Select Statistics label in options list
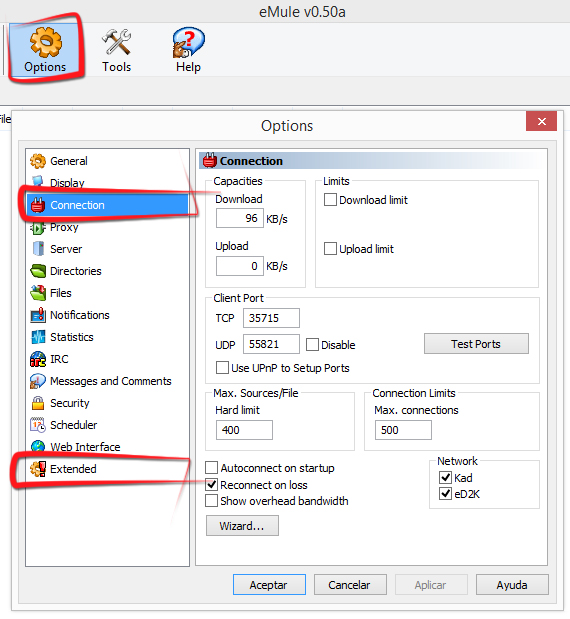 point(72,337)
